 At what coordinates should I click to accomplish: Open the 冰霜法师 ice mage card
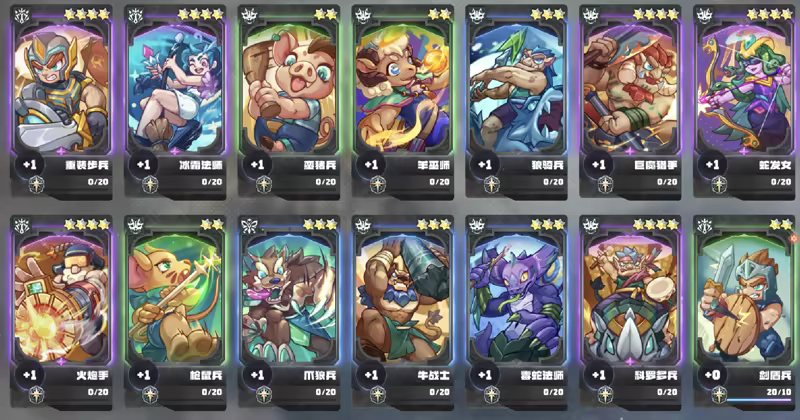pyautogui.click(x=175, y=102)
